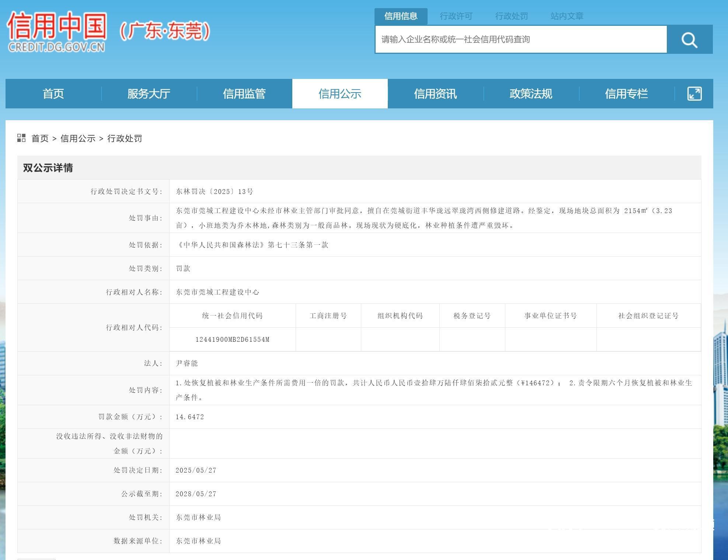728x560 pixels.
Task: Click the magnifier search button
Action: click(689, 39)
